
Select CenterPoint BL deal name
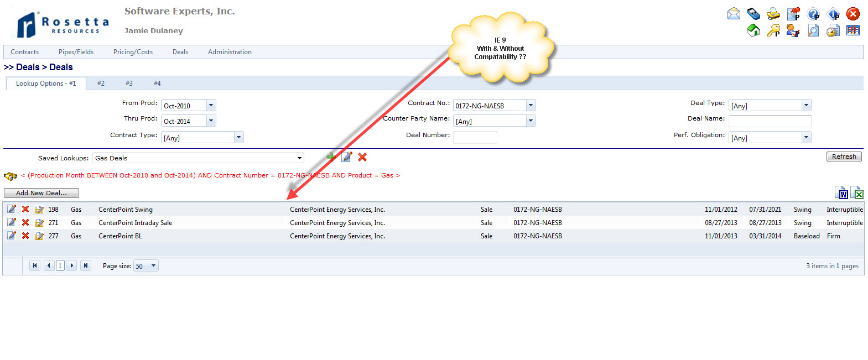[120, 236]
